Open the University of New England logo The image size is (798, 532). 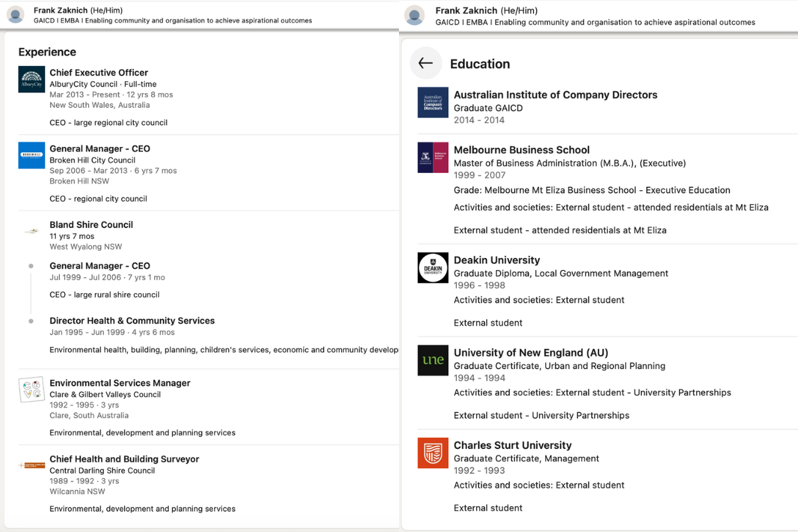tap(433, 360)
